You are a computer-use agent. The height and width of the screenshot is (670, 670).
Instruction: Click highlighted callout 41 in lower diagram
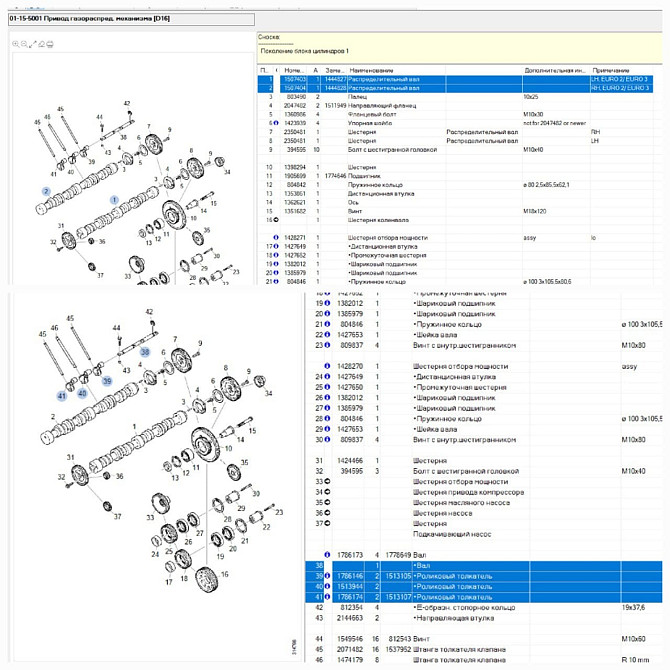[x=62, y=396]
